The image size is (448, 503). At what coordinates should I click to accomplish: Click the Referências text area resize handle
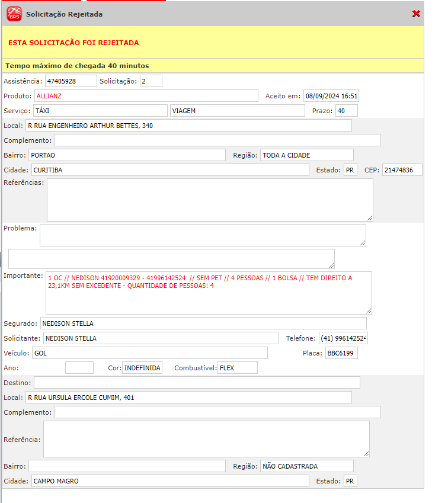click(x=370, y=218)
